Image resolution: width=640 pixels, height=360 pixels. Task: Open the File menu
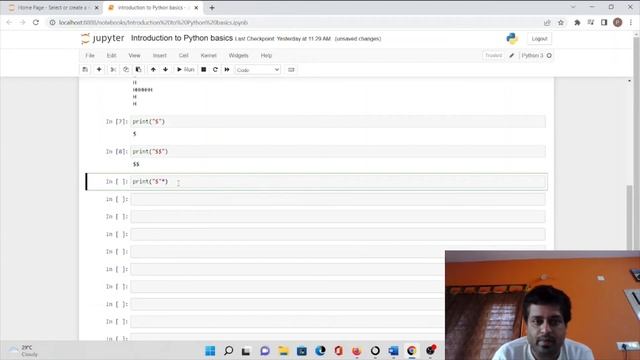point(90,56)
